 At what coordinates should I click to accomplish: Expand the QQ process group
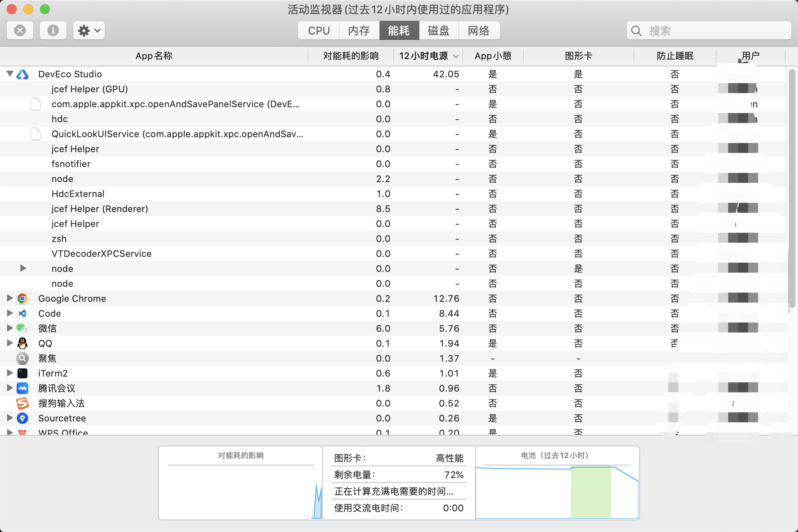tap(10, 343)
